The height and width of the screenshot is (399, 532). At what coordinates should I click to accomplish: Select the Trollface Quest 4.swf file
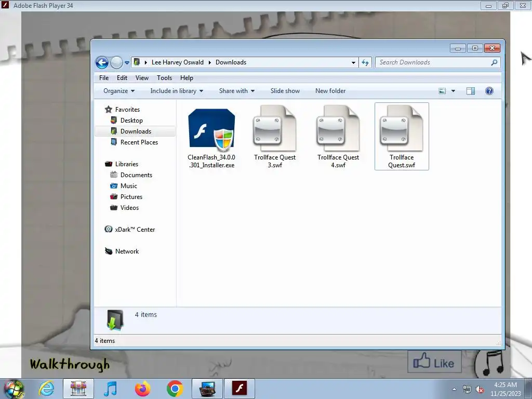pos(338,137)
